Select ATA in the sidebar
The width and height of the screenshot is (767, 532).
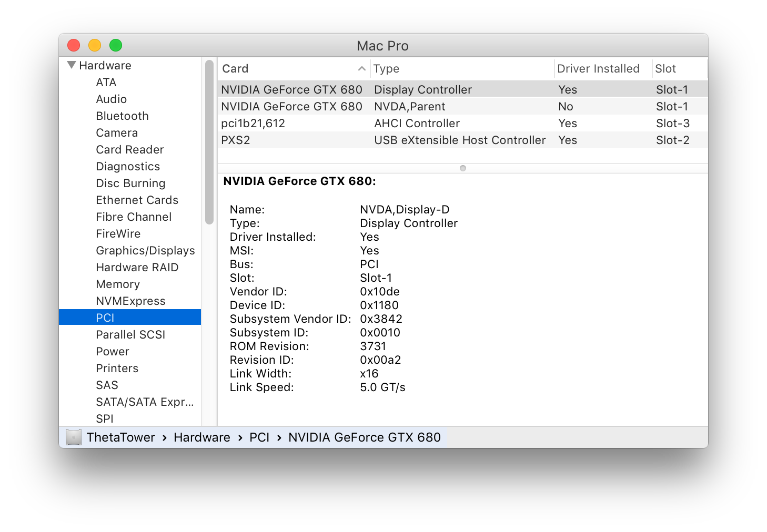106,82
